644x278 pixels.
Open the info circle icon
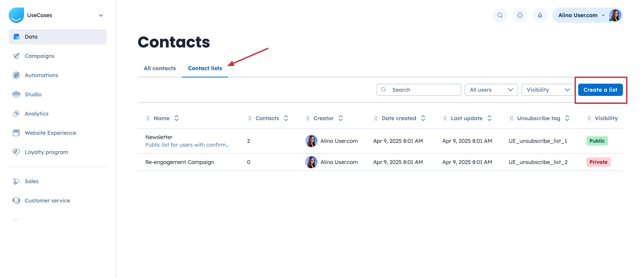520,15
